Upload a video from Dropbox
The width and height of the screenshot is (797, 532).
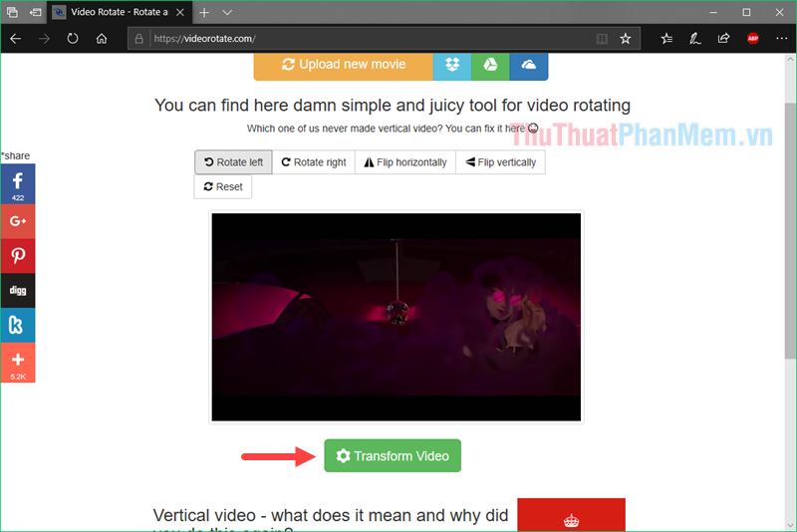[x=452, y=65]
